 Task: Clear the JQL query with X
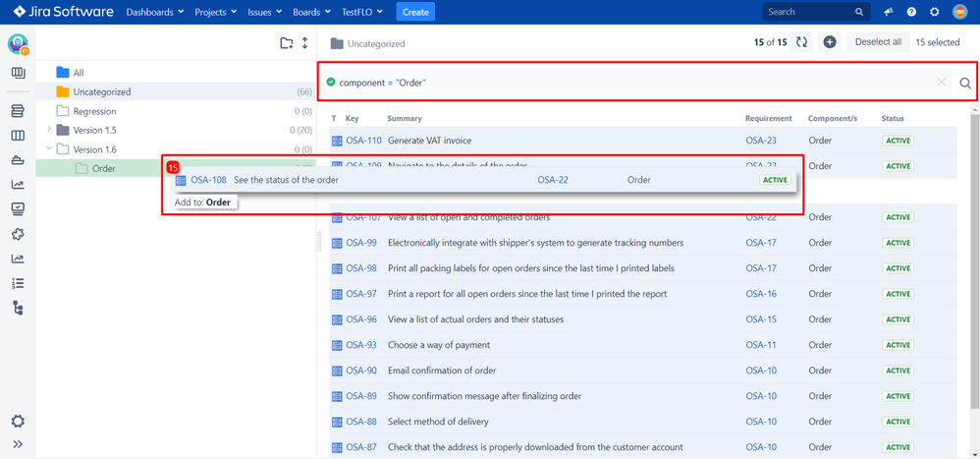click(942, 82)
